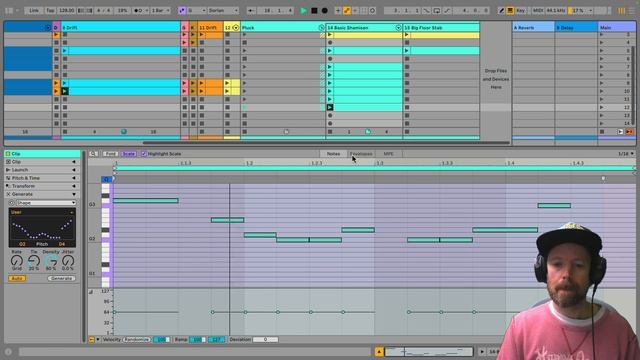Toggle the Auto button in Generate panel
640x360 pixels.
tap(17, 278)
